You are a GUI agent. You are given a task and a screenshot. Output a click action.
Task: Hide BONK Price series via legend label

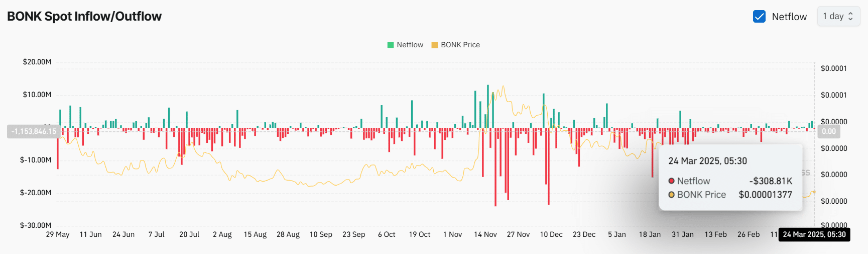tap(460, 45)
